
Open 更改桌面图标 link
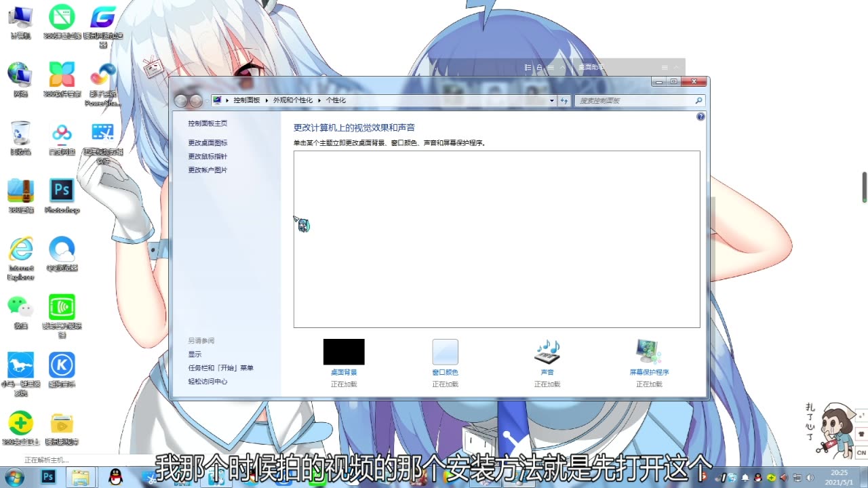click(208, 143)
